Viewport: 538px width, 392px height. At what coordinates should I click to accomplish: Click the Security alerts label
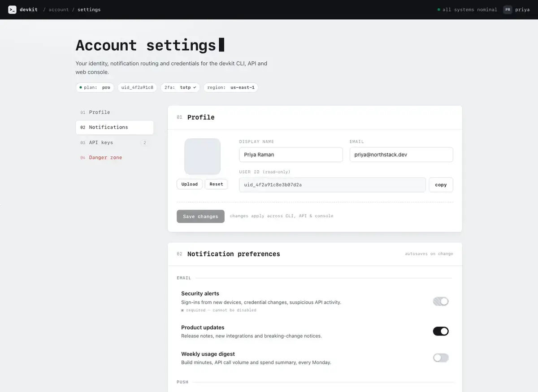point(200,293)
